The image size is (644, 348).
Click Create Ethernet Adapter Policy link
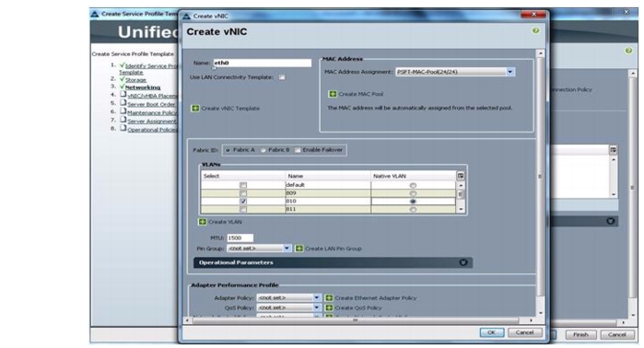pos(376,298)
